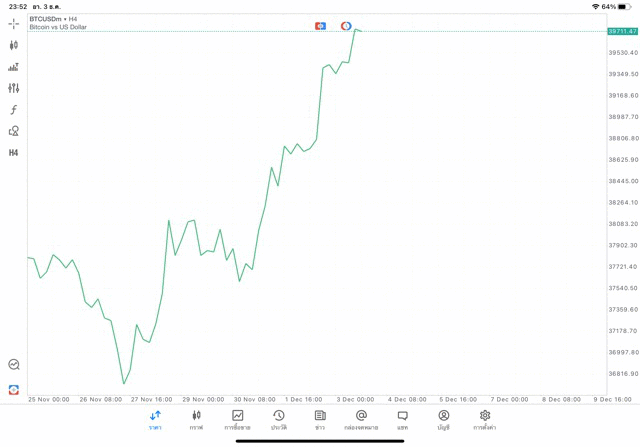The image size is (640, 447).
Task: Switch to the chart tab with candlesticks
Action: point(196,420)
